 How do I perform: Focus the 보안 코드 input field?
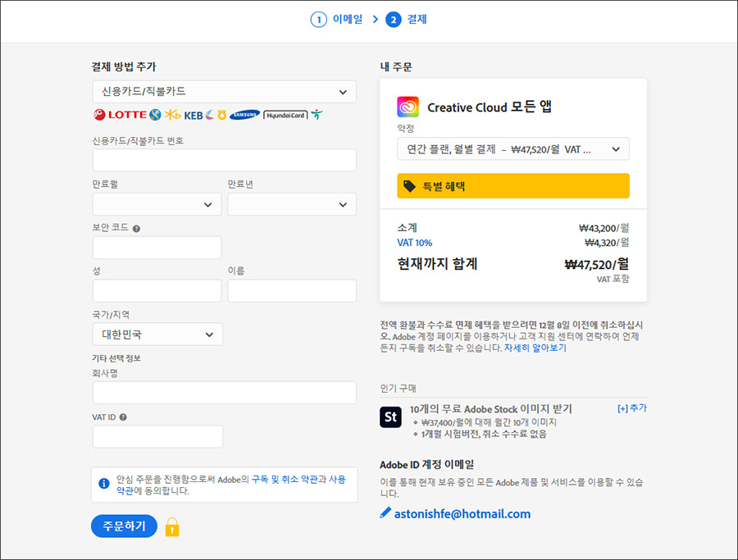click(157, 248)
